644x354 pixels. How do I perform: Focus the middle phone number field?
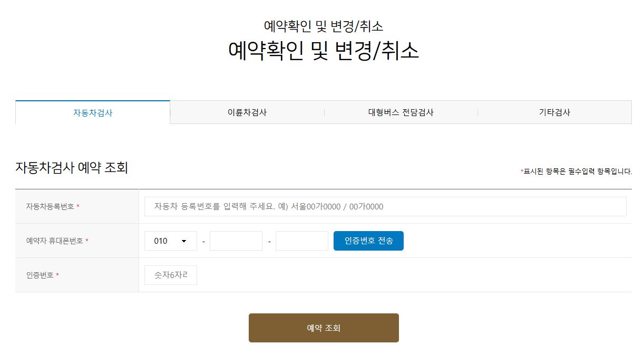coord(236,241)
